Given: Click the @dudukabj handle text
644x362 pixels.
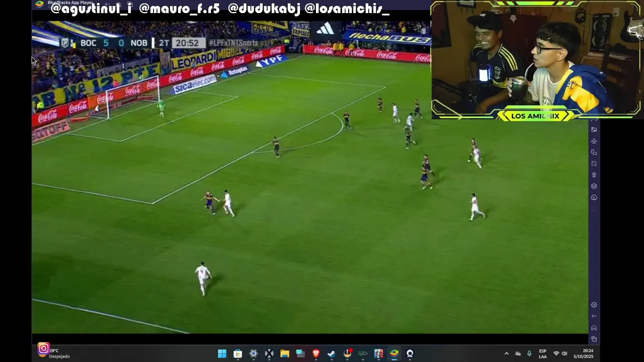Looking at the screenshot, I should pos(264,9).
